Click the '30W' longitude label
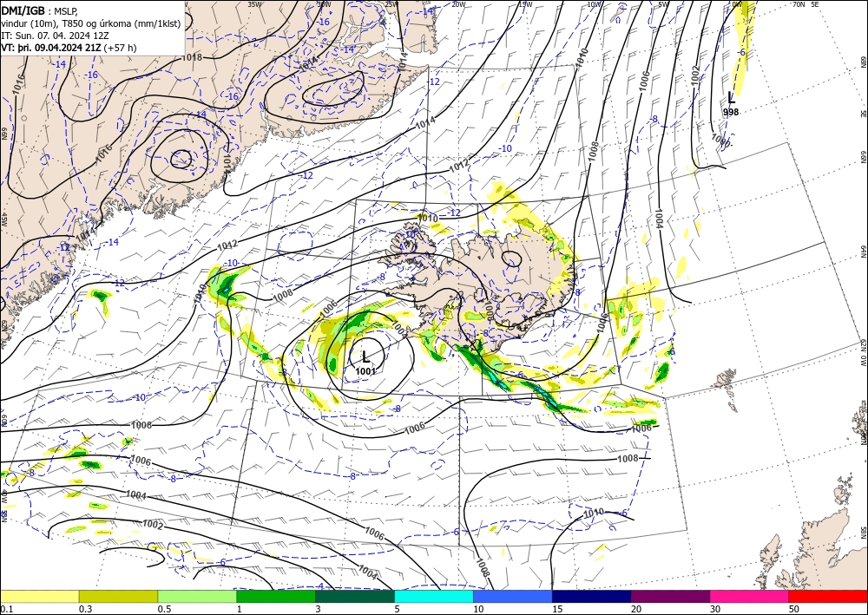 323,4
